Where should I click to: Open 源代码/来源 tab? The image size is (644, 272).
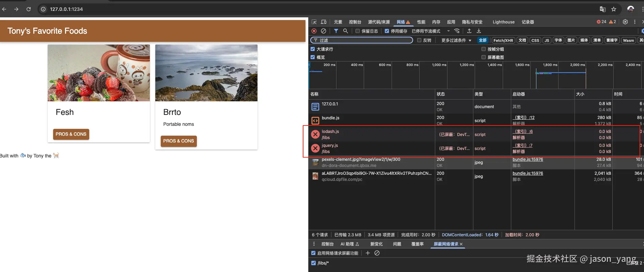click(379, 22)
